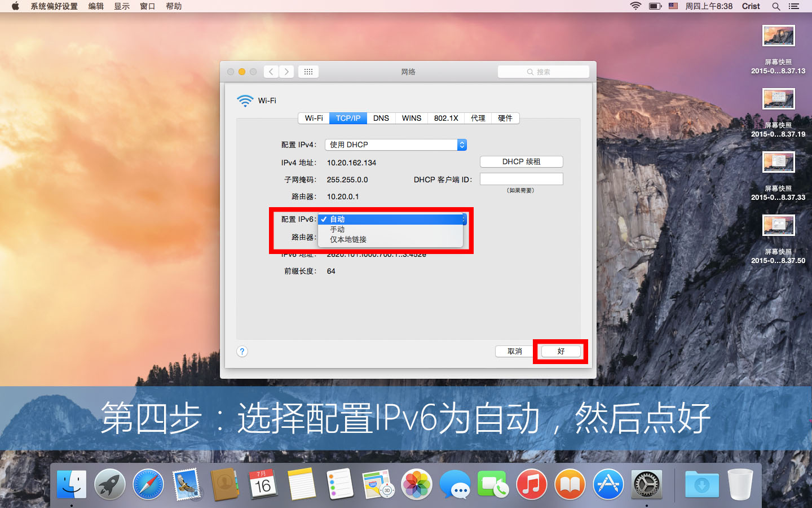Switch to the WINS tab
This screenshot has width=812, height=508.
click(x=412, y=118)
